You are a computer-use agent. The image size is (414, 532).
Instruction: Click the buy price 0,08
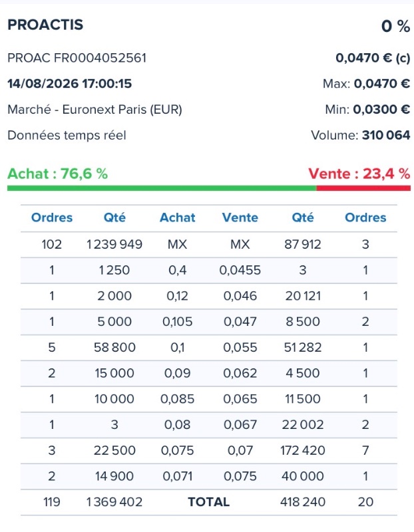pos(177,425)
